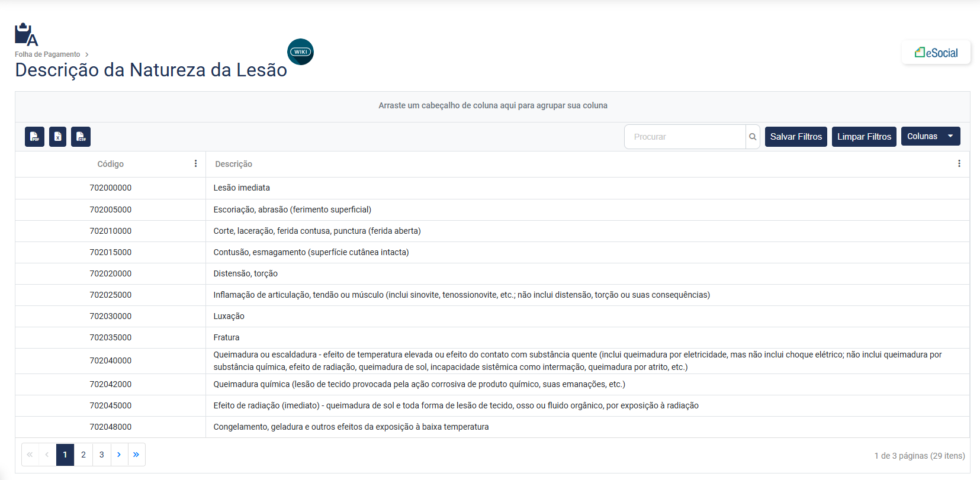The width and height of the screenshot is (980, 480).
Task: Select code 702045000
Action: point(111,405)
